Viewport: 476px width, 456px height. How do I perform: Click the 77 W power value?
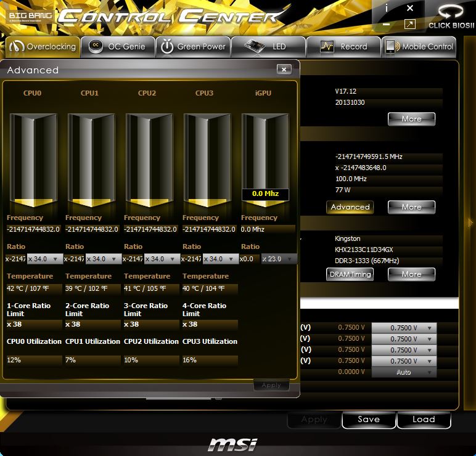tap(343, 190)
